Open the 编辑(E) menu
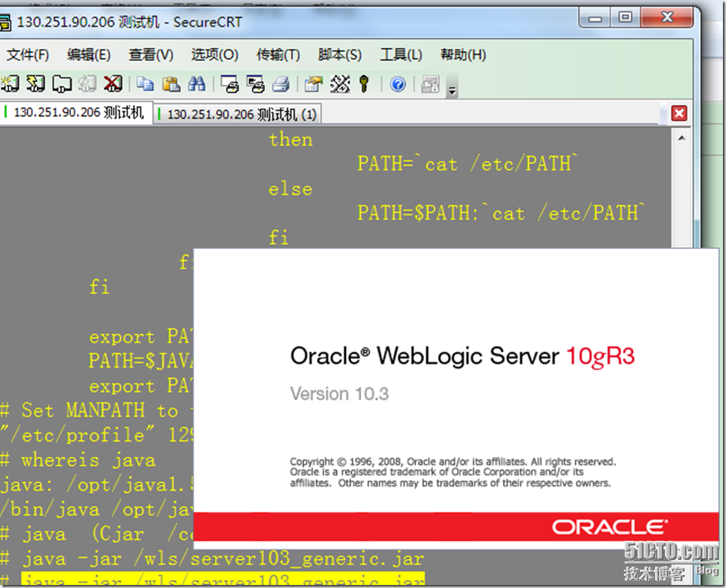726x588 pixels. pyautogui.click(x=89, y=55)
